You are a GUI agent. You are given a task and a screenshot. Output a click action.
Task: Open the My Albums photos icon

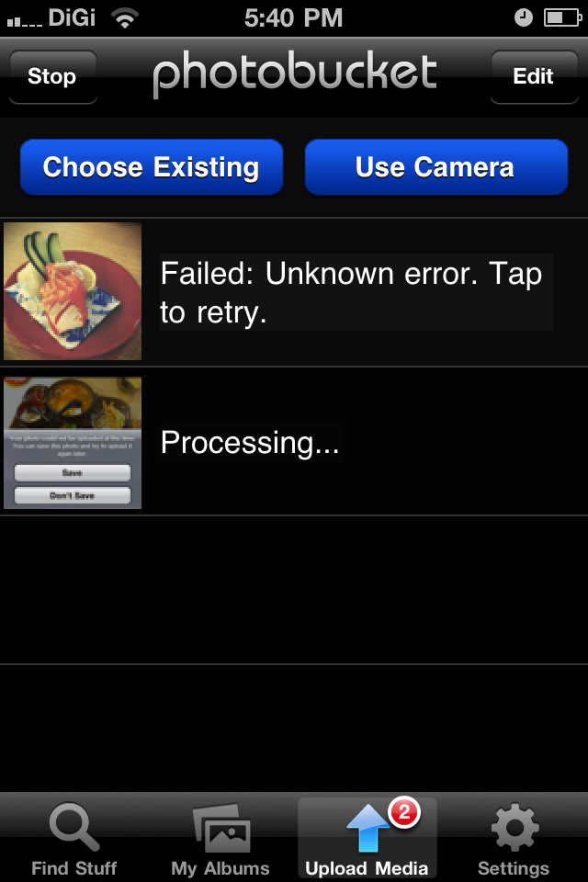point(221,828)
